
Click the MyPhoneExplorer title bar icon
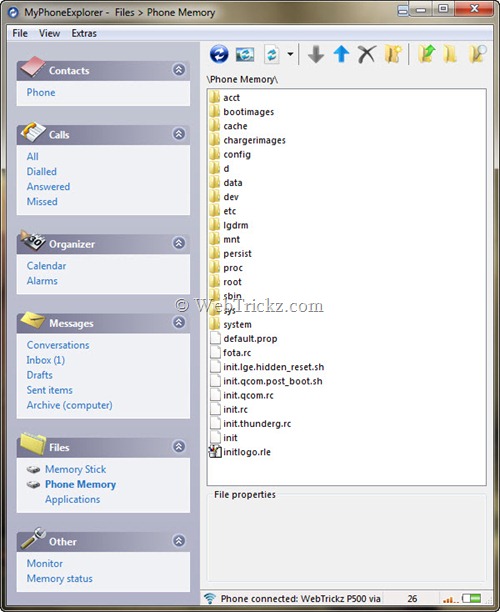(13, 12)
